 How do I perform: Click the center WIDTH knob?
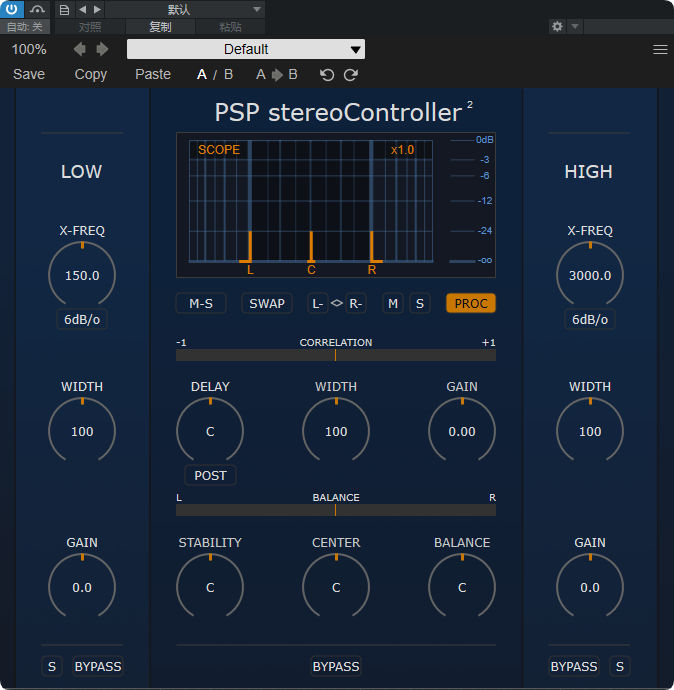tap(336, 431)
